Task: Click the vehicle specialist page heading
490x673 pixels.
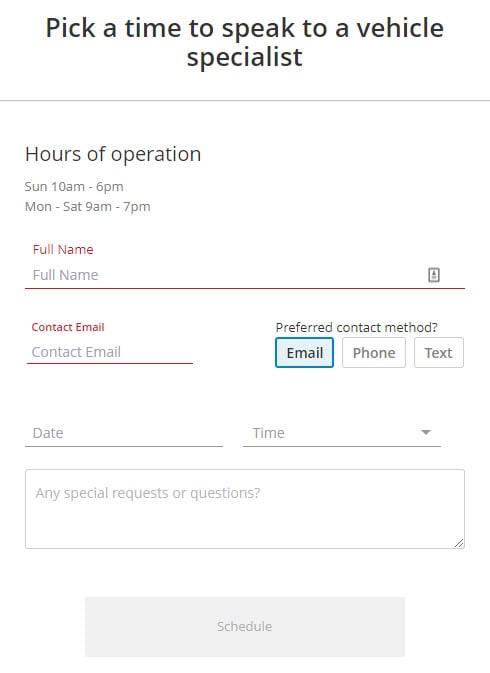Action: [x=245, y=42]
